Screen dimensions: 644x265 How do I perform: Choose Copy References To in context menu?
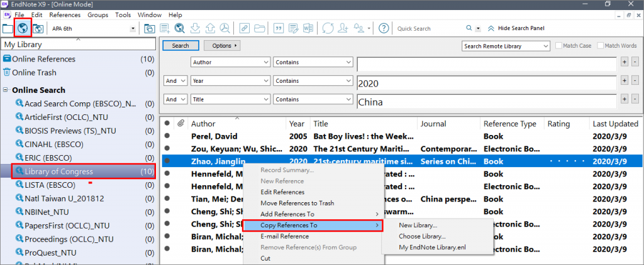pyautogui.click(x=313, y=225)
